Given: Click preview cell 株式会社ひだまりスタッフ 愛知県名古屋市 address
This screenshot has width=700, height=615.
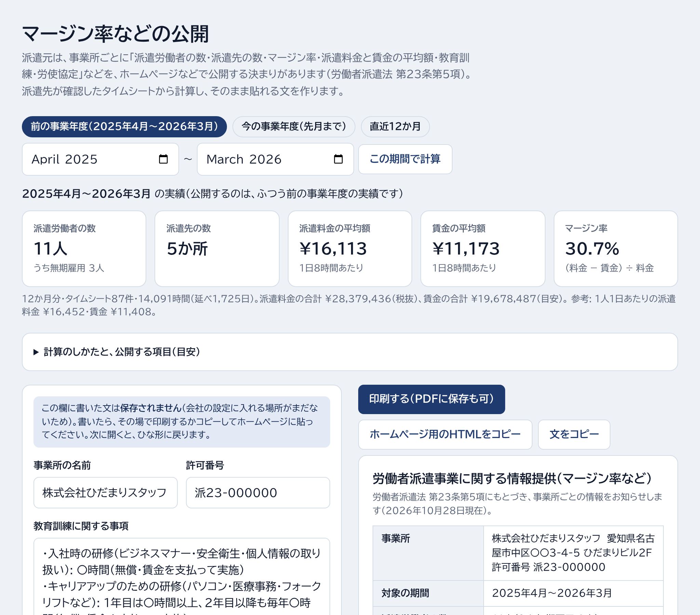Looking at the screenshot, I should pos(573,553).
